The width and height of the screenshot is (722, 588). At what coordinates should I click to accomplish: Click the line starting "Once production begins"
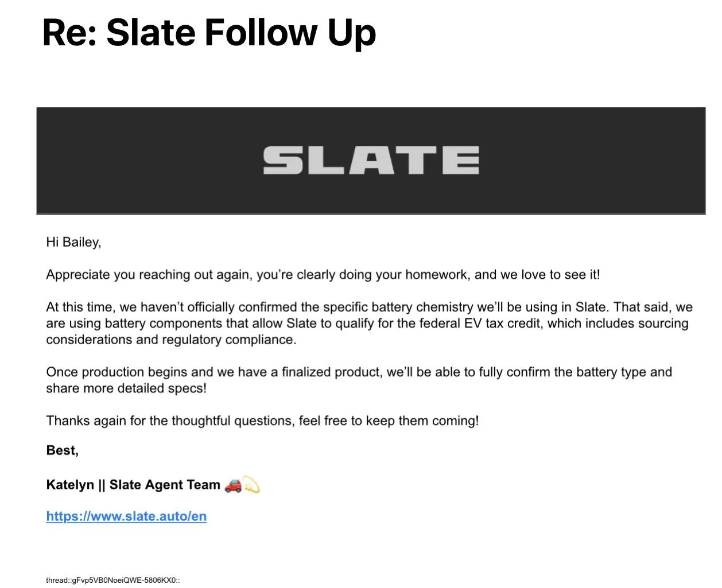(x=359, y=372)
